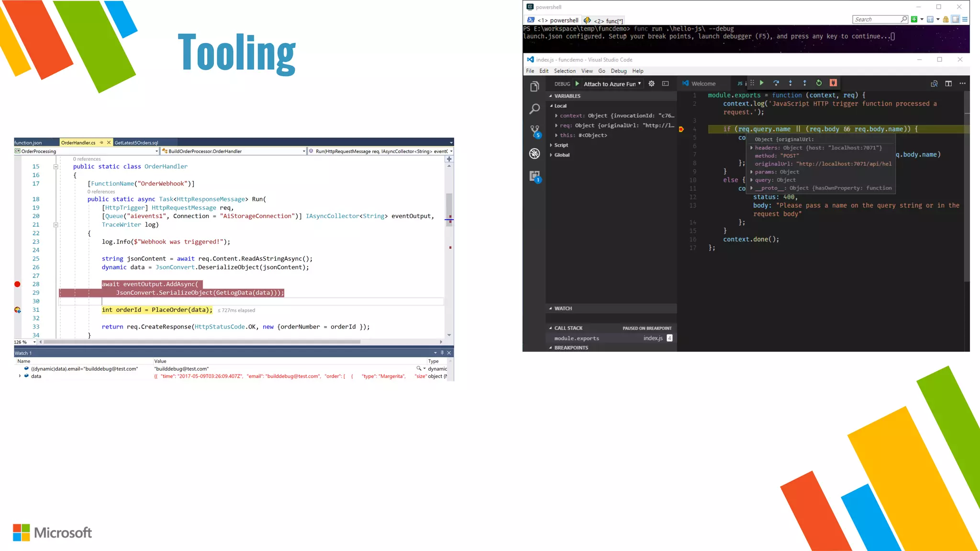Toggle the red breakpoint on line 28
The image size is (980, 551).
pyautogui.click(x=17, y=284)
